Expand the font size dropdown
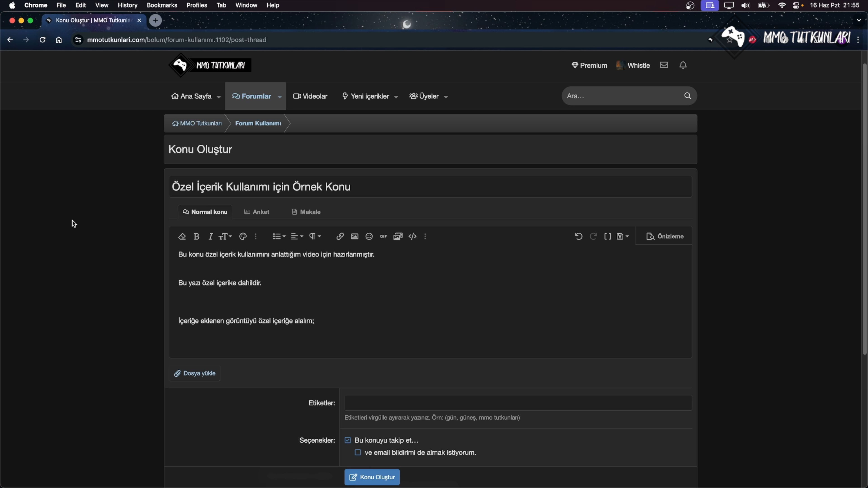 pyautogui.click(x=225, y=236)
